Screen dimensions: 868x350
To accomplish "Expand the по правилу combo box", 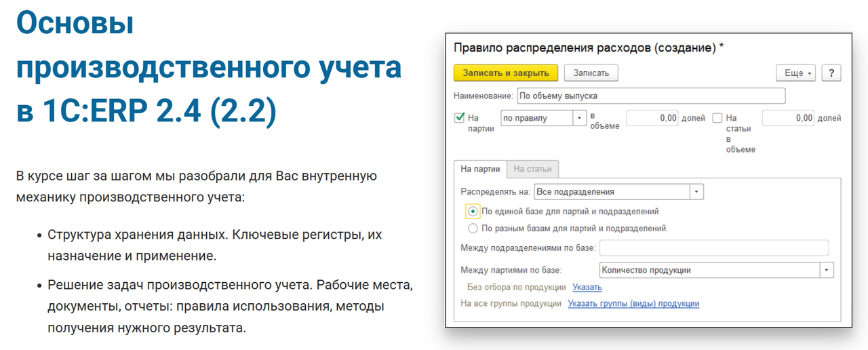I will point(579,118).
